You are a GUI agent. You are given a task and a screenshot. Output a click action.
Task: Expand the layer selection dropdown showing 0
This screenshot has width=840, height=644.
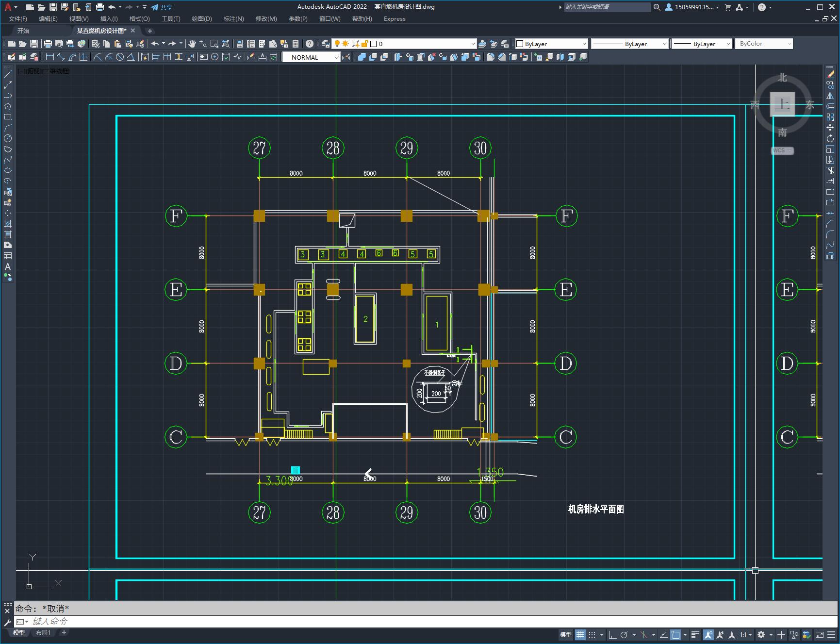(x=473, y=44)
